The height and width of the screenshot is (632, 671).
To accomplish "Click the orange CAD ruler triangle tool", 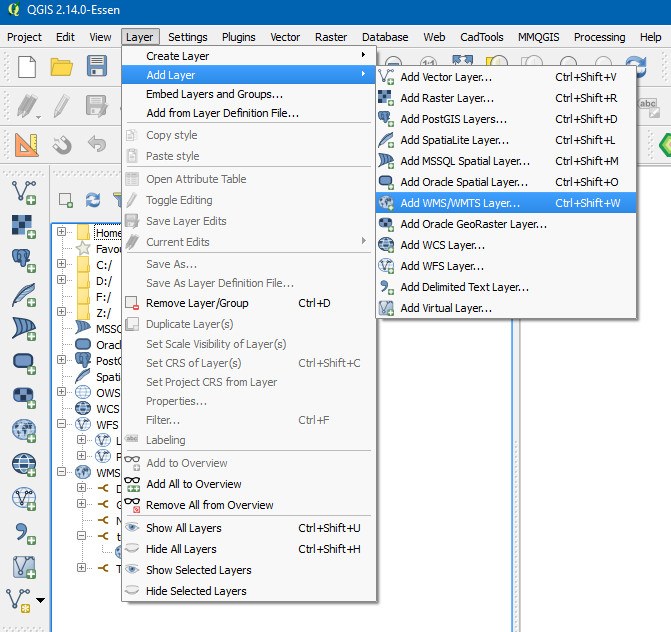I will pyautogui.click(x=27, y=144).
